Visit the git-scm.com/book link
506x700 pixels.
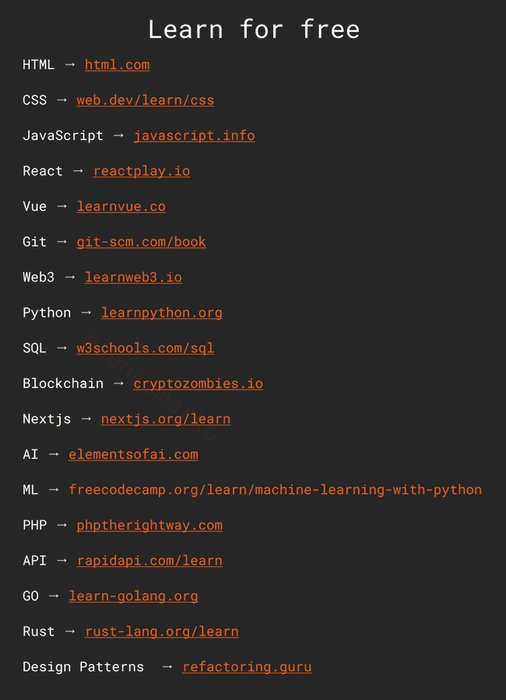pos(141,242)
